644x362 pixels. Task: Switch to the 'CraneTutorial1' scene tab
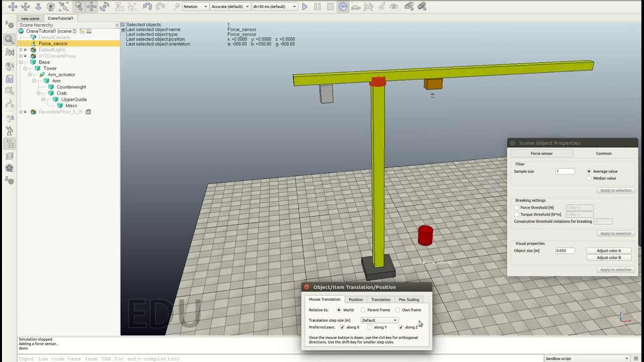pyautogui.click(x=60, y=18)
